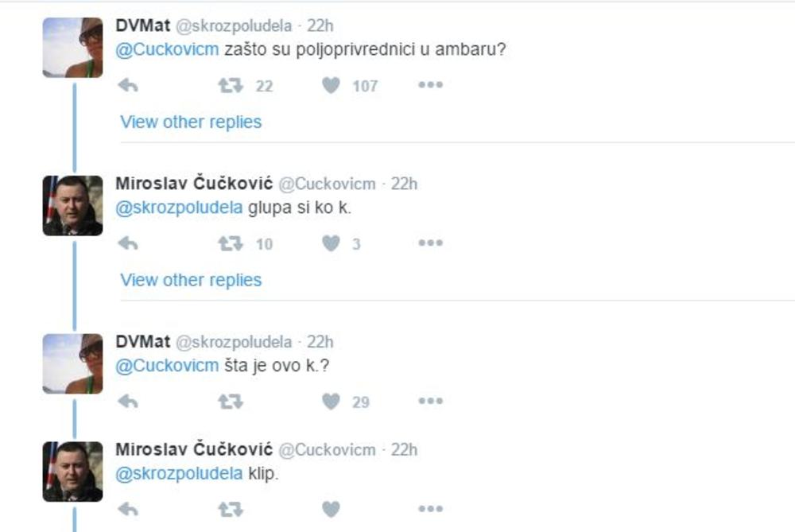Open more options on the first tweet
The width and height of the screenshot is (795, 532).
pyautogui.click(x=430, y=85)
